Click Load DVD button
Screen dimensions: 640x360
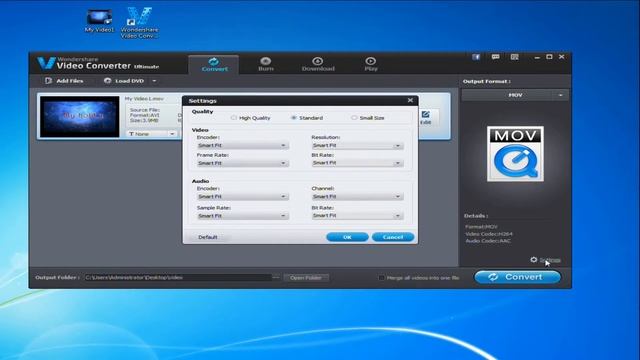point(124,81)
